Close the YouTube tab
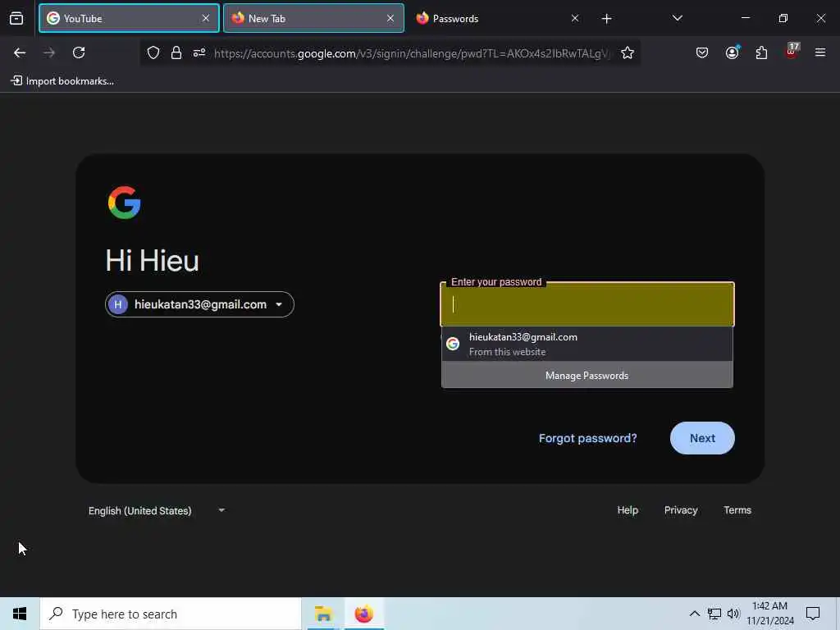 206,18
